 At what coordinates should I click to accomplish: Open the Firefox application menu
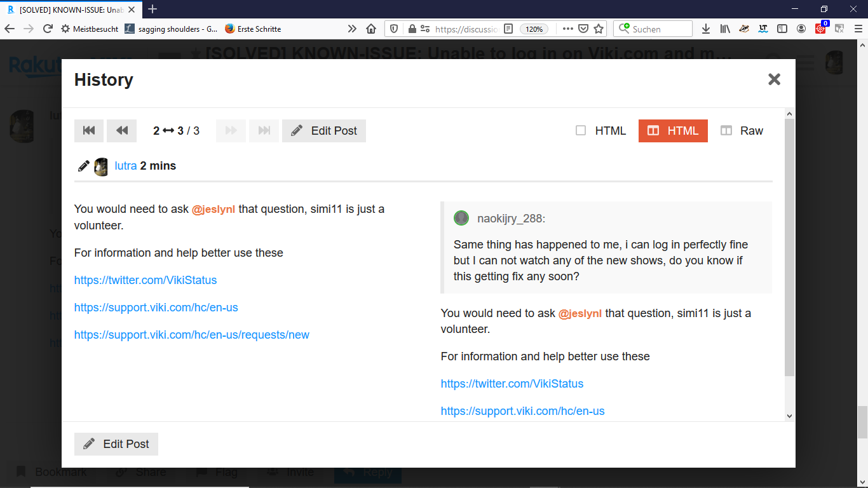[x=858, y=29]
